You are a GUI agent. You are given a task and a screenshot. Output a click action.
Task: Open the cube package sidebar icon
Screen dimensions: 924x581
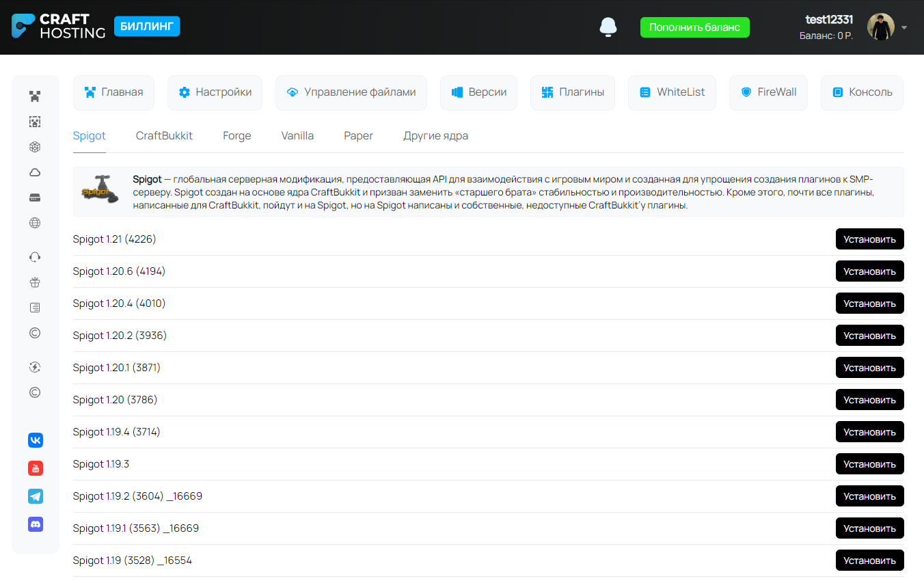pos(35,147)
